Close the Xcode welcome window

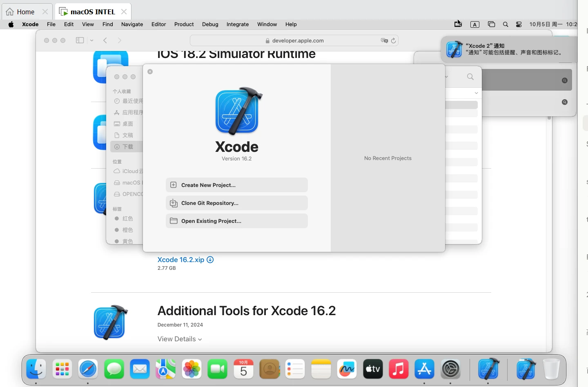(x=150, y=71)
